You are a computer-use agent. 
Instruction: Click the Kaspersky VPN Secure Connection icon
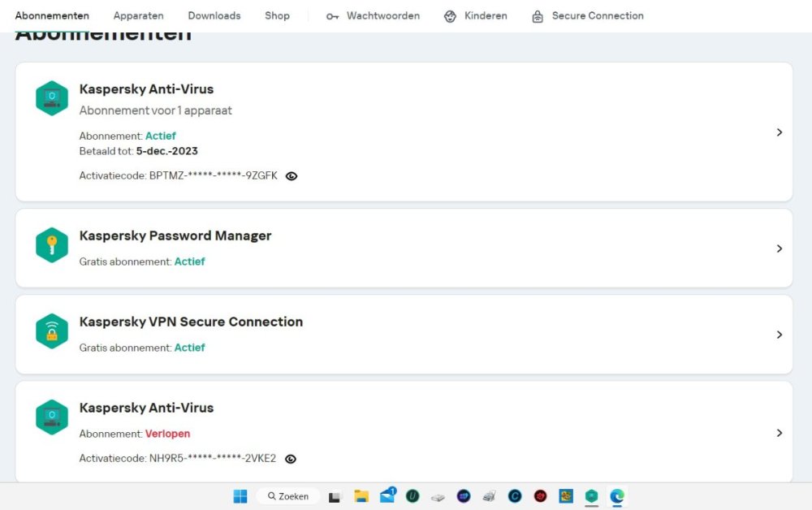pos(52,331)
